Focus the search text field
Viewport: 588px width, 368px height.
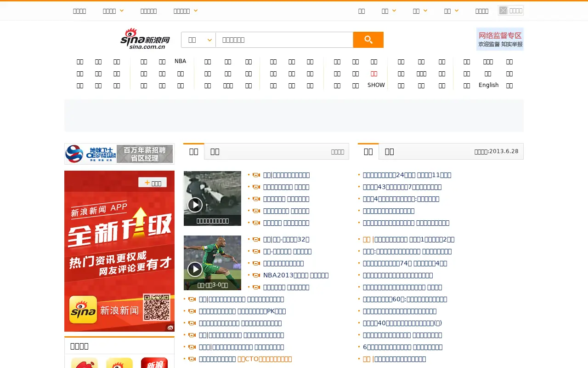point(284,40)
